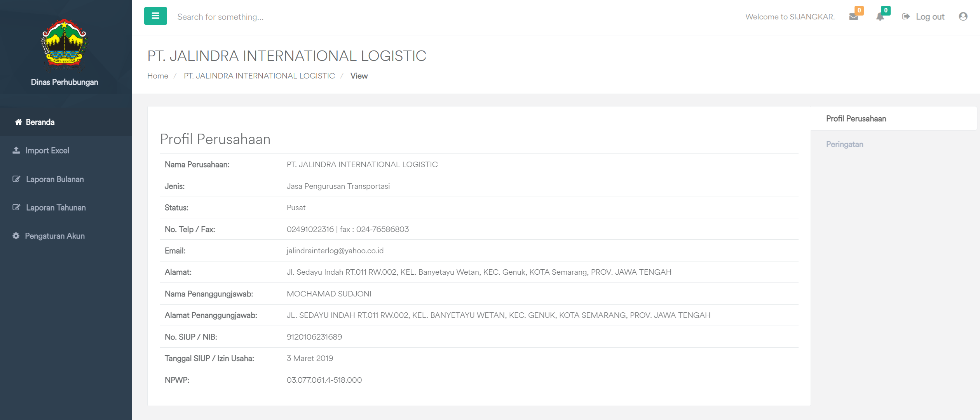Image resolution: width=980 pixels, height=420 pixels.
Task: Toggle the sidebar with the hamburger button
Action: click(155, 16)
